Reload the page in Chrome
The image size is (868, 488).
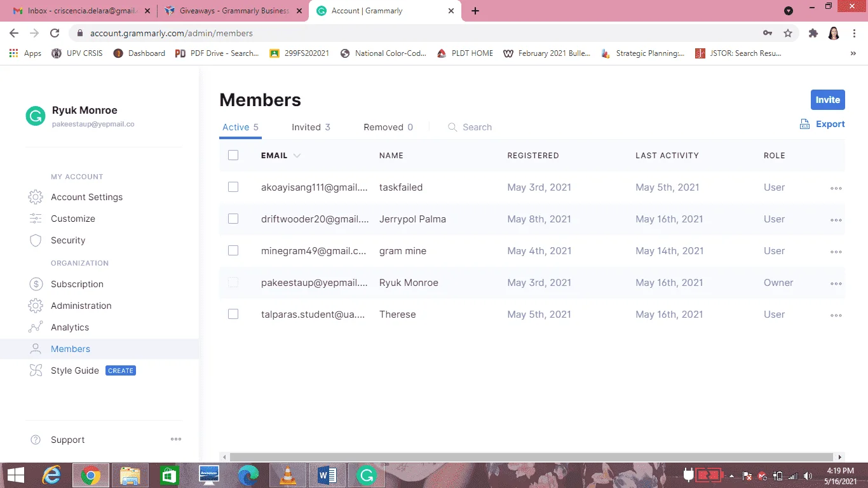pyautogui.click(x=55, y=33)
